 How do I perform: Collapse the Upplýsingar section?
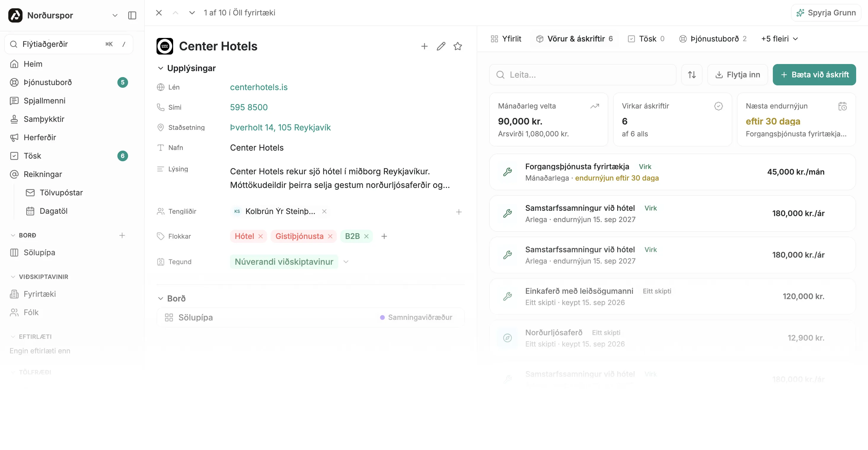pos(161,68)
